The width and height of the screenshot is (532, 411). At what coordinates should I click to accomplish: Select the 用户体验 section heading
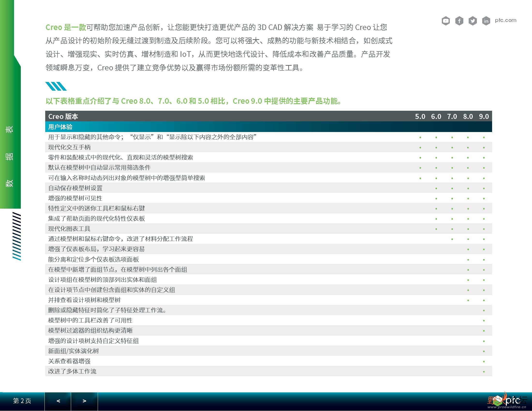point(268,127)
